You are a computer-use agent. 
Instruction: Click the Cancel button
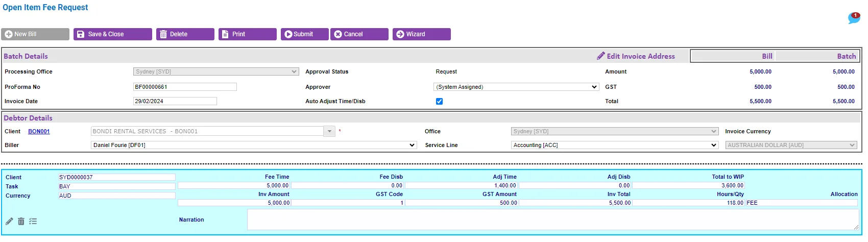[x=359, y=34]
